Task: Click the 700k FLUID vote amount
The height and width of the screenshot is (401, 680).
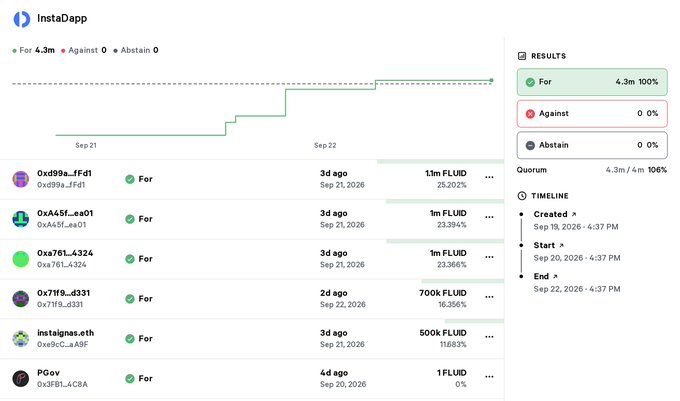Action: 443,293
